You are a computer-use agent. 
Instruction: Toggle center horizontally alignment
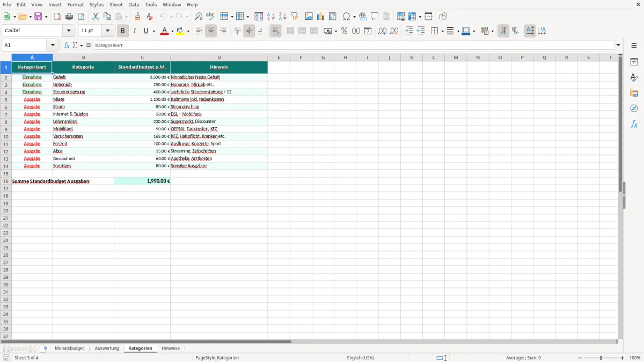tap(211, 31)
